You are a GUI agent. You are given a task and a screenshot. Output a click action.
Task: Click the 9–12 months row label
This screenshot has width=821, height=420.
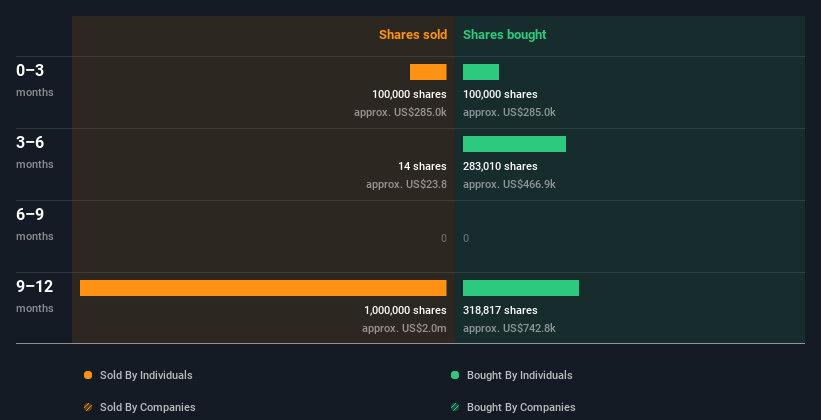[35, 296]
